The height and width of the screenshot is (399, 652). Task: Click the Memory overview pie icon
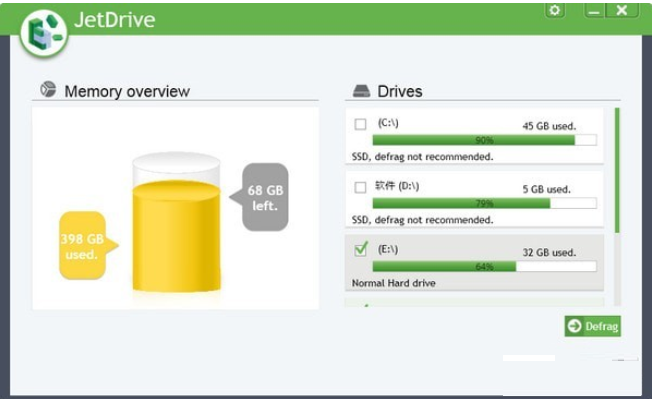(48, 89)
